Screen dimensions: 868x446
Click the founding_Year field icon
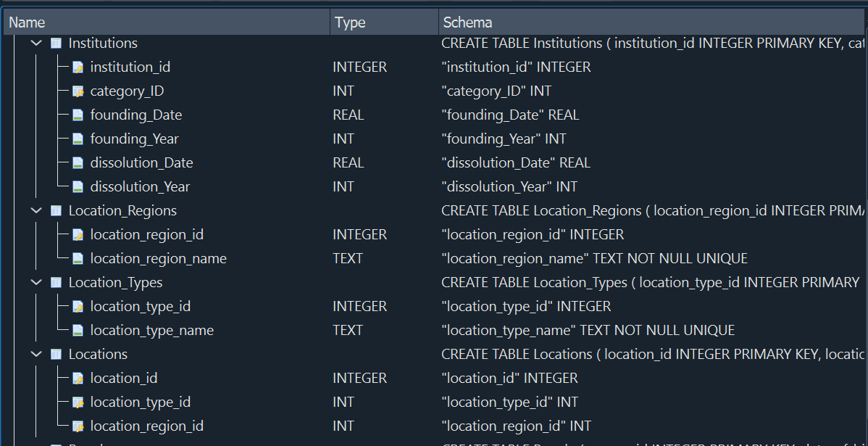[x=78, y=139]
